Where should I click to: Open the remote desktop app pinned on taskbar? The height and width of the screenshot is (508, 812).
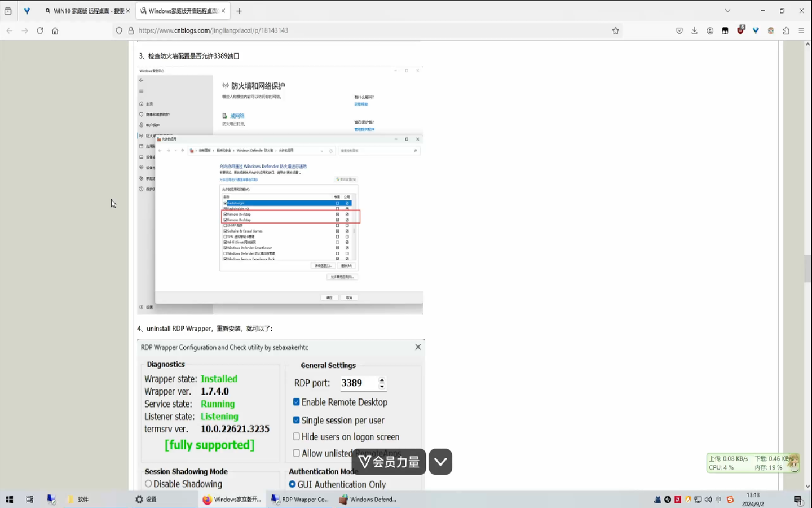(51, 499)
